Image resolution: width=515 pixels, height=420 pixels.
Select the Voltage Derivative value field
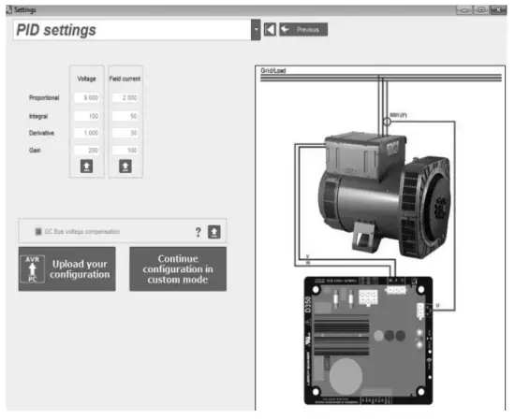[87, 133]
